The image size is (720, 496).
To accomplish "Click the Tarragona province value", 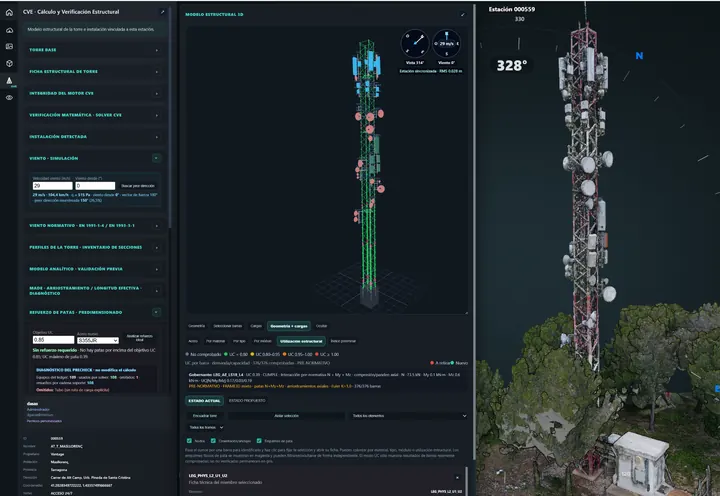I will point(59,470).
